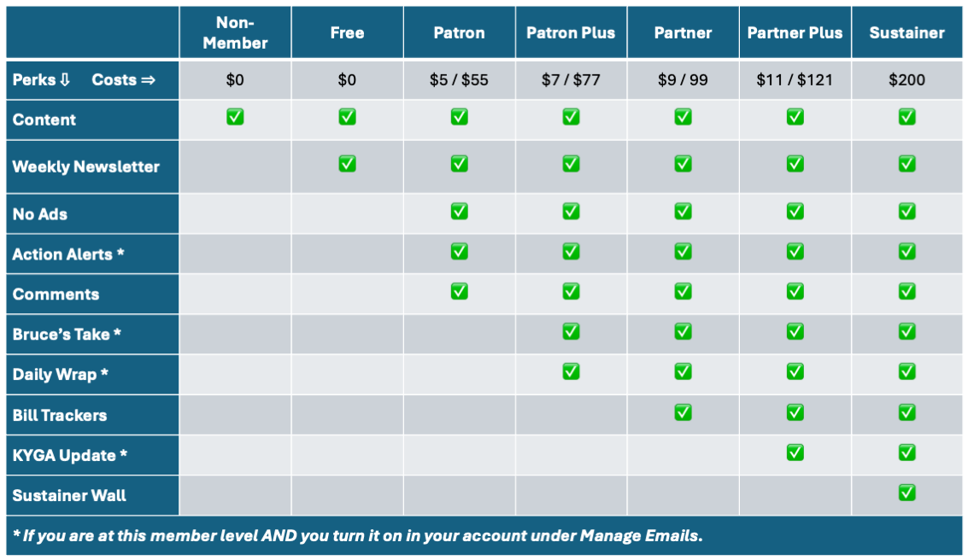Click the Sustainer Wall checkmark under Sustainer
The height and width of the screenshot is (560, 968).
[x=906, y=493]
